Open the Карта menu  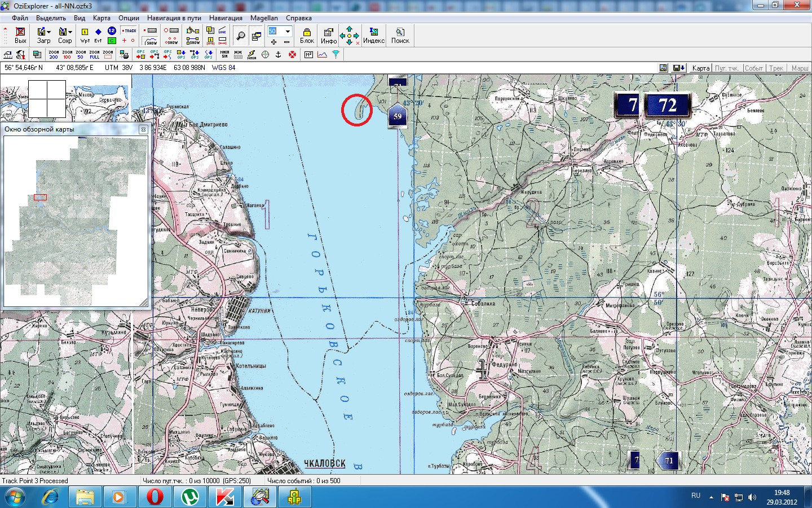click(x=101, y=18)
